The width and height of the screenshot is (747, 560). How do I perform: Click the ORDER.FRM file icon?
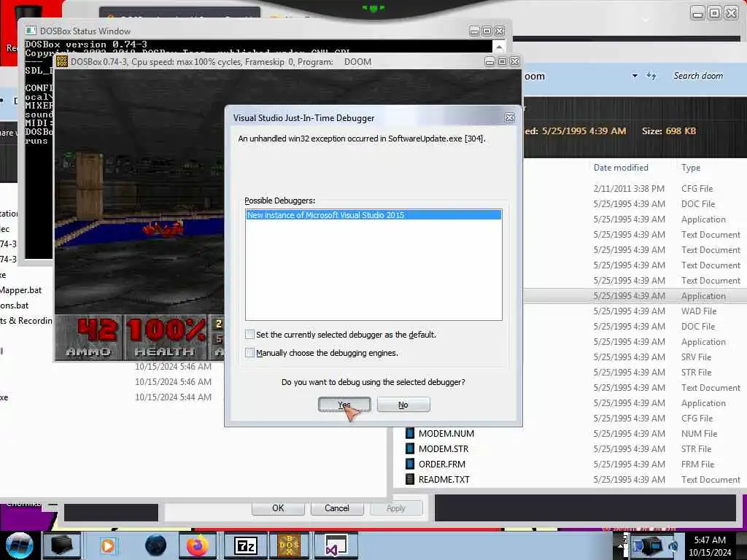coord(410,464)
